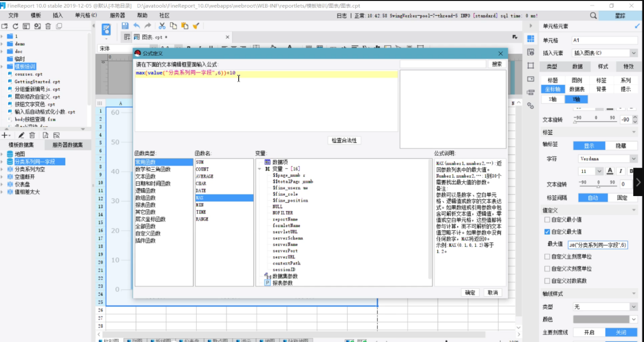This screenshot has width=644, height=342.
Task: Click the large blue preview template icon
Action: 106,29
